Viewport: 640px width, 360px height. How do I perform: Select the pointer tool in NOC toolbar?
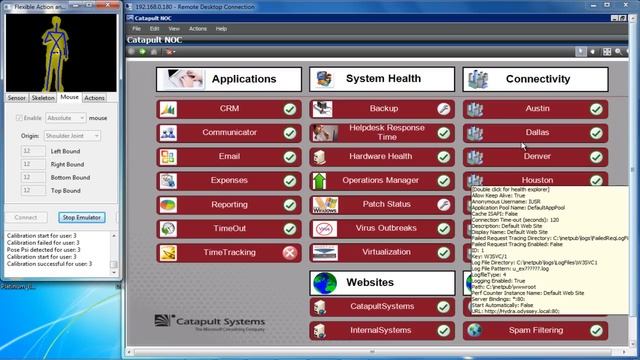pyautogui.click(x=580, y=52)
